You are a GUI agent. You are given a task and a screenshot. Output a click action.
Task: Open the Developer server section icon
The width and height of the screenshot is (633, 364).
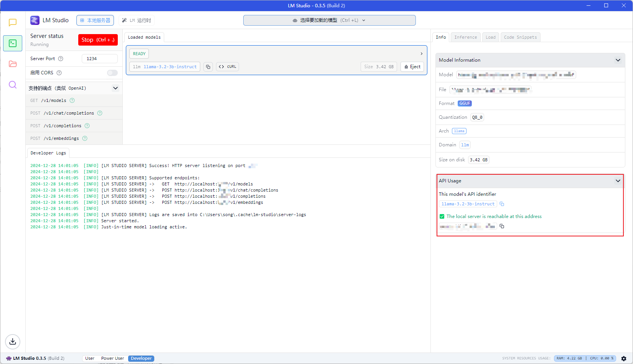click(x=13, y=43)
